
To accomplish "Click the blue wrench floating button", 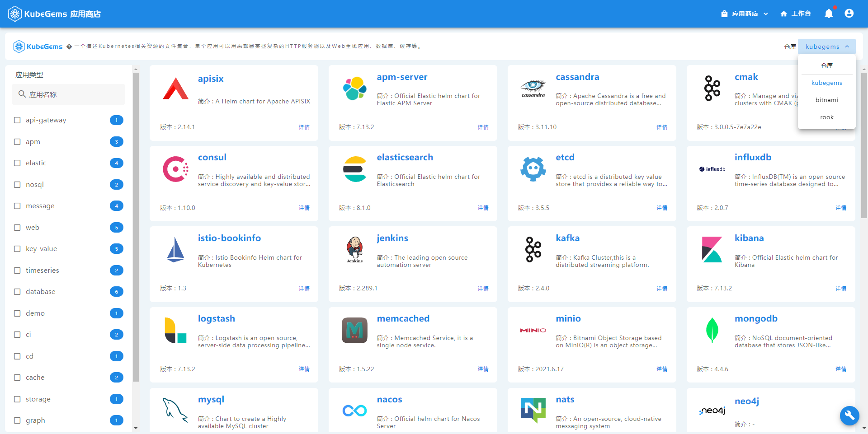I will [849, 415].
